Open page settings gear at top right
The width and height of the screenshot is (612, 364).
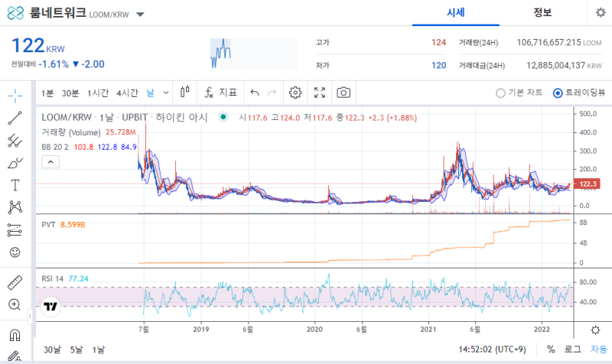(x=601, y=12)
